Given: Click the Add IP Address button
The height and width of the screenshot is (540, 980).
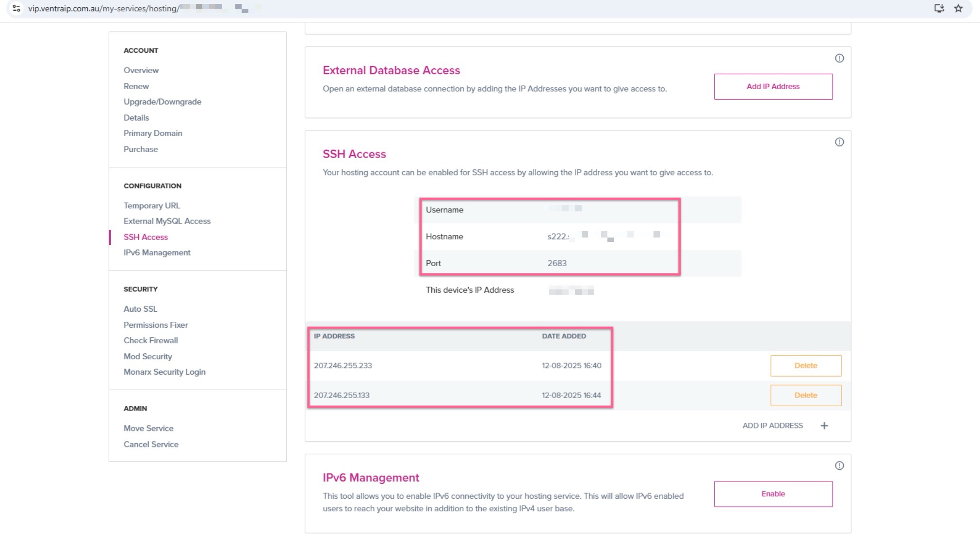Looking at the screenshot, I should 773,87.
